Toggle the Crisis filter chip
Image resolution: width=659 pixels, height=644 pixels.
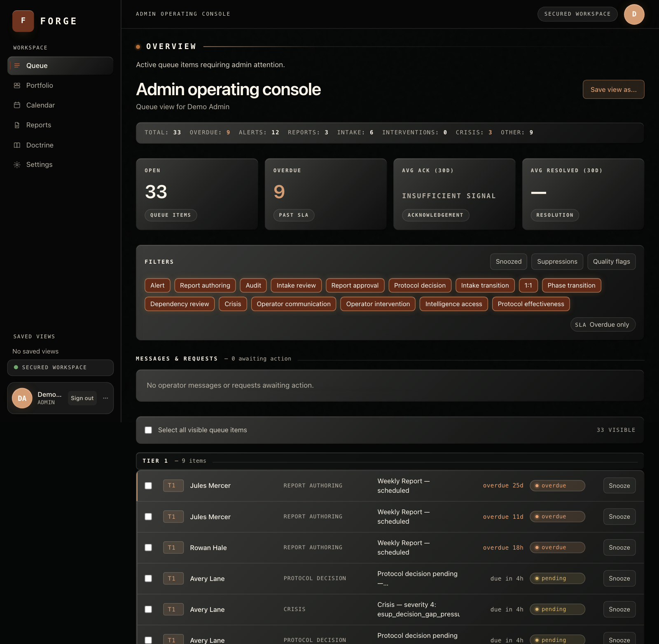tap(233, 304)
